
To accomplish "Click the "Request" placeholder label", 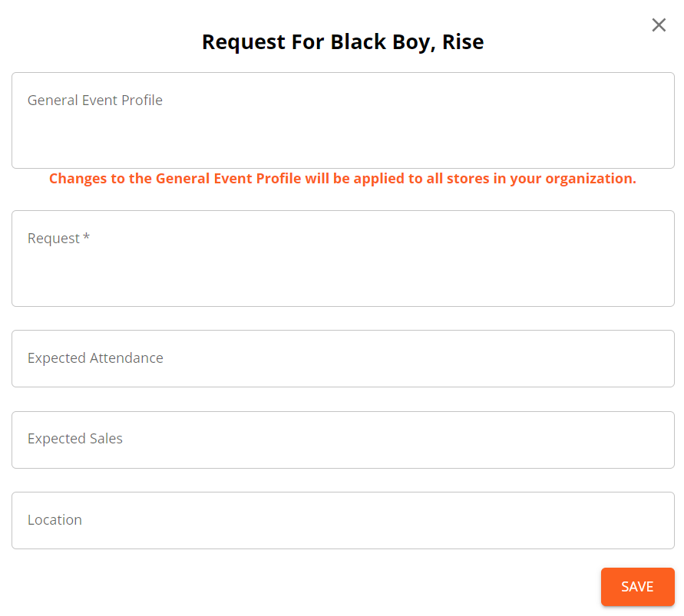I will (54, 239).
